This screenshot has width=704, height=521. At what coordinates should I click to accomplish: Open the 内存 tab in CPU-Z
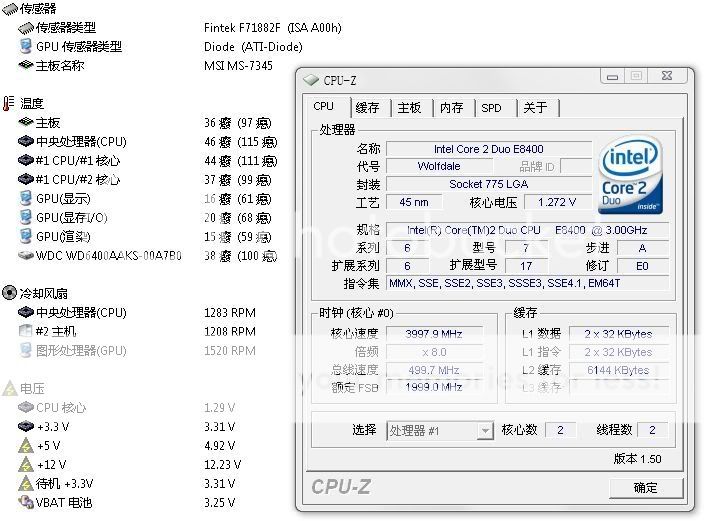coord(452,107)
